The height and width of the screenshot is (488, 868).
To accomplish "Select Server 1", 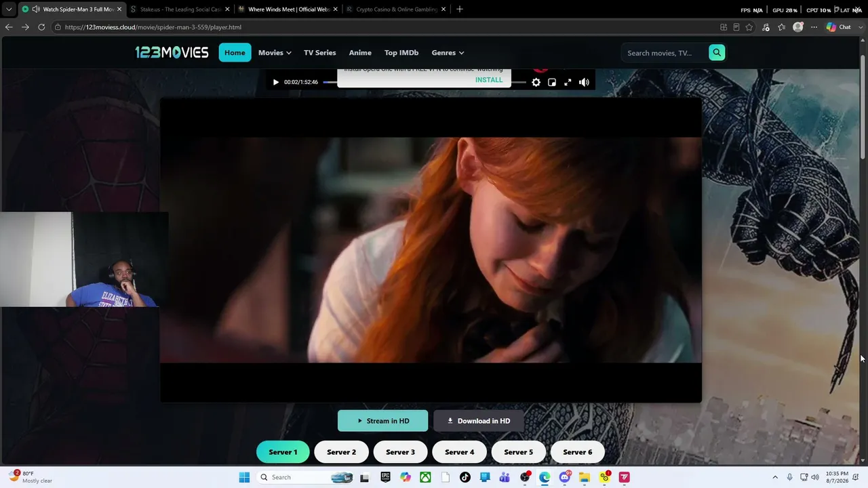I will [x=283, y=452].
